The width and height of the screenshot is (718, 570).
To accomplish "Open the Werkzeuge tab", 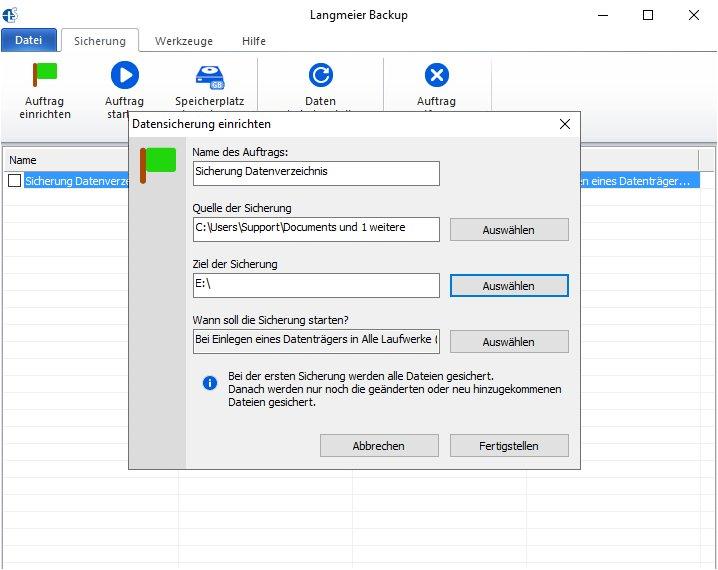I will 184,41.
